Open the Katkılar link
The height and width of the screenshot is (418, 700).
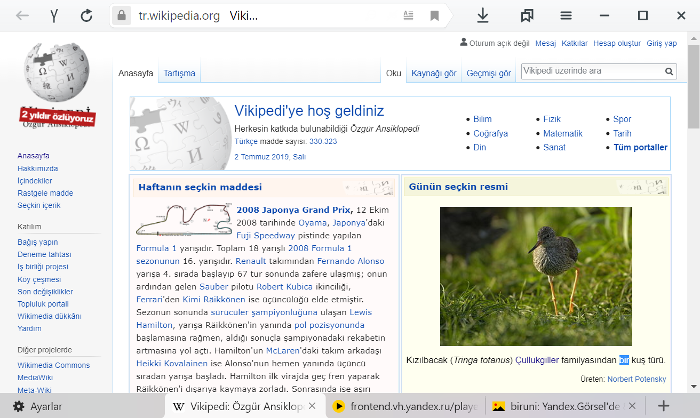tap(575, 43)
